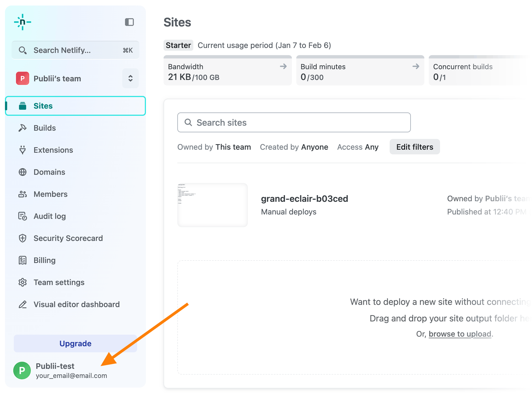
Task: Open the 'Owned by This team' filter
Action: point(214,147)
